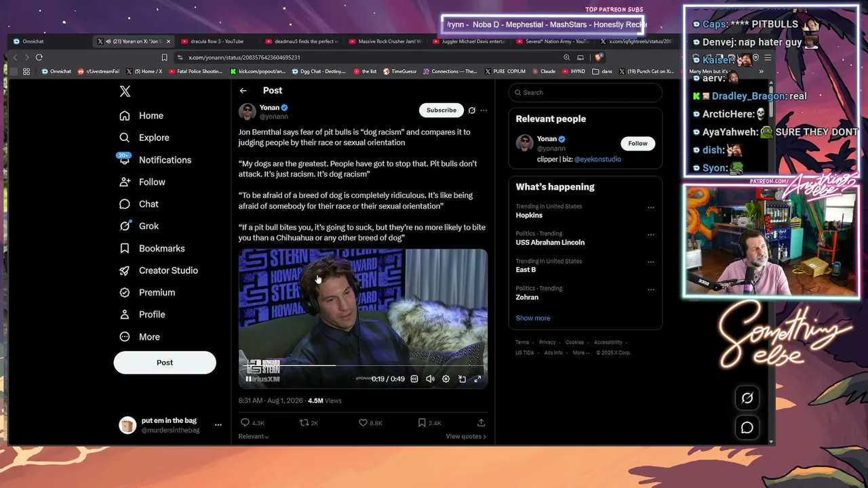Image resolution: width=868 pixels, height=488 pixels.
Task: Open the Show more trends link
Action: (x=533, y=318)
